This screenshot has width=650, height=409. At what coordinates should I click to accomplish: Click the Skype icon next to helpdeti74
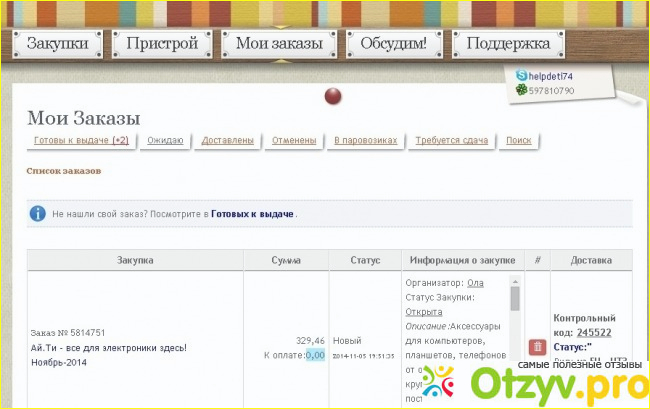tap(521, 76)
